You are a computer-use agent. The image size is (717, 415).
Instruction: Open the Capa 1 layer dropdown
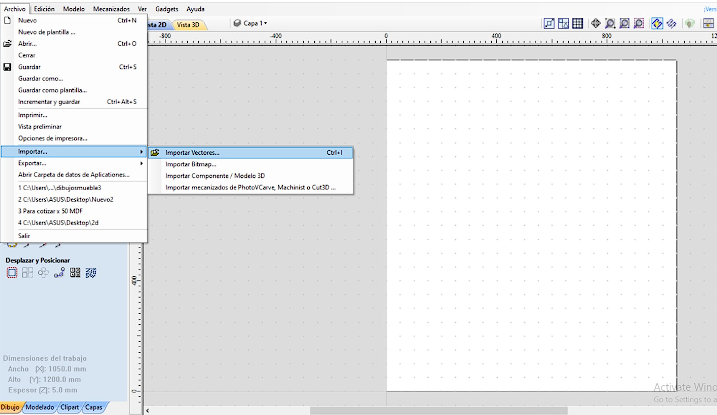pos(255,23)
